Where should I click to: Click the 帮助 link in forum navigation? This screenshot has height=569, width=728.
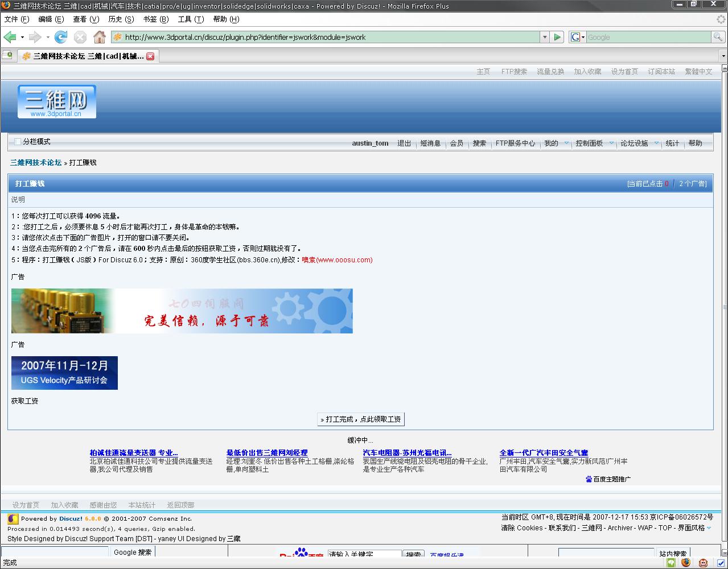[695, 143]
